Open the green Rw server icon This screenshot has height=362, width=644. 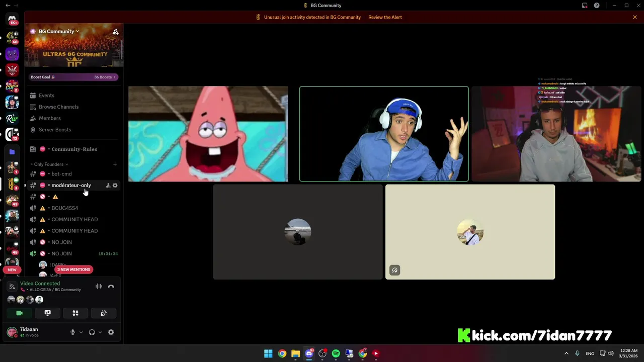(x=12, y=119)
